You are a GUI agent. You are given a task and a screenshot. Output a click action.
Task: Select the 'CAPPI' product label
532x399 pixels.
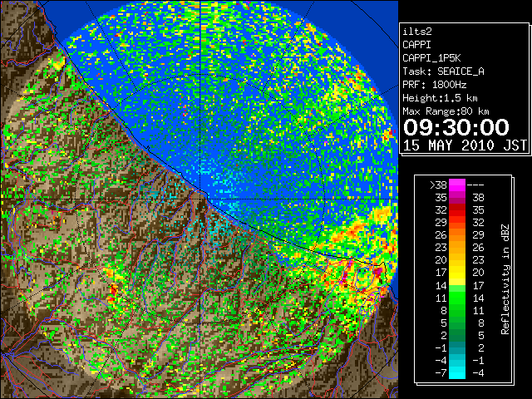point(416,45)
